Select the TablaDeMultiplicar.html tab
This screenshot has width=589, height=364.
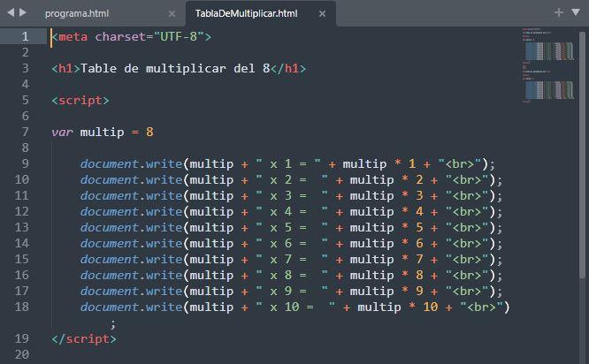pos(247,13)
